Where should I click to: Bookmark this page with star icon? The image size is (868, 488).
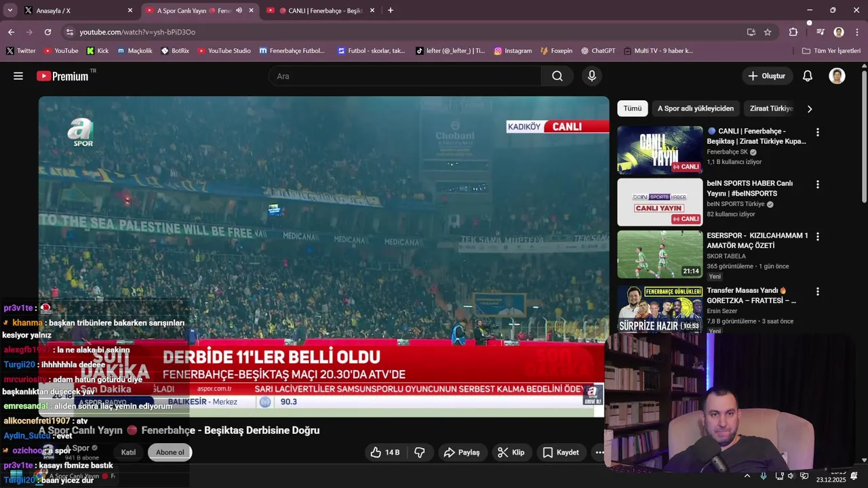tap(768, 32)
